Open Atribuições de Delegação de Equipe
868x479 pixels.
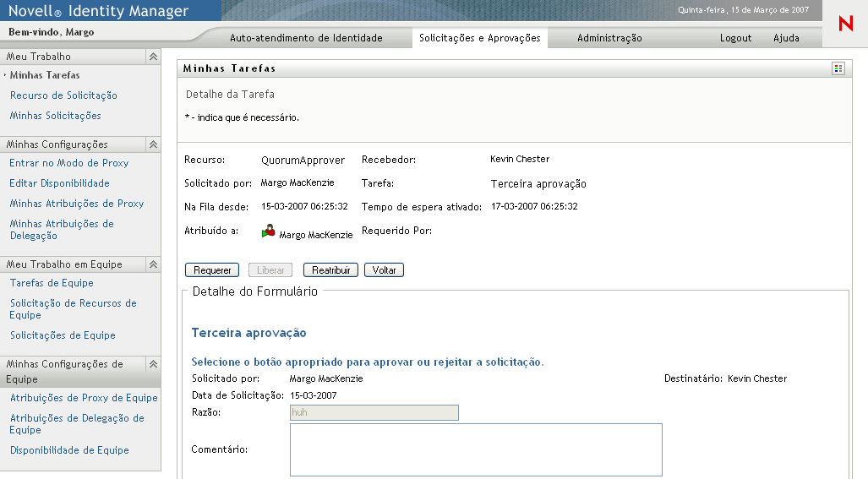(77, 424)
